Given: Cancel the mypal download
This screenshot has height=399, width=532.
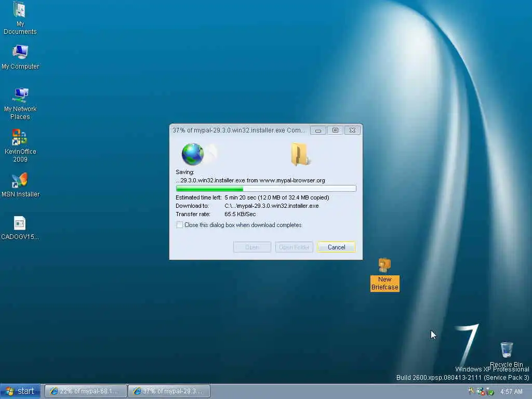Looking at the screenshot, I should pos(336,247).
